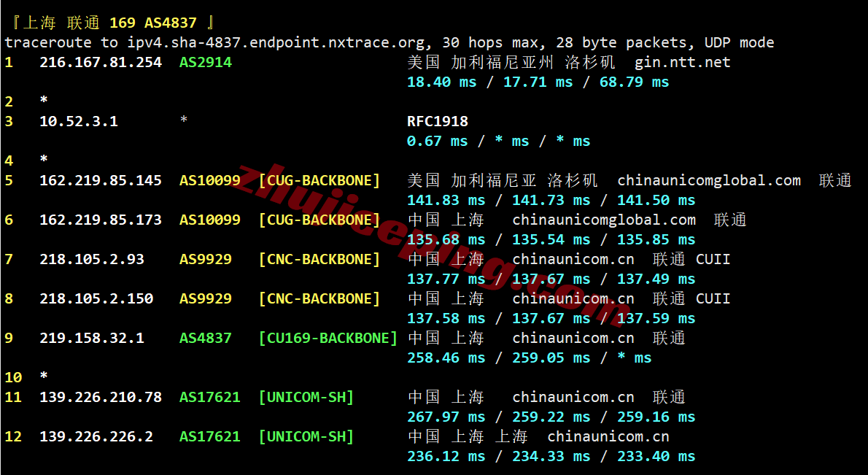Click IP address 218.105.2.93

92,259
